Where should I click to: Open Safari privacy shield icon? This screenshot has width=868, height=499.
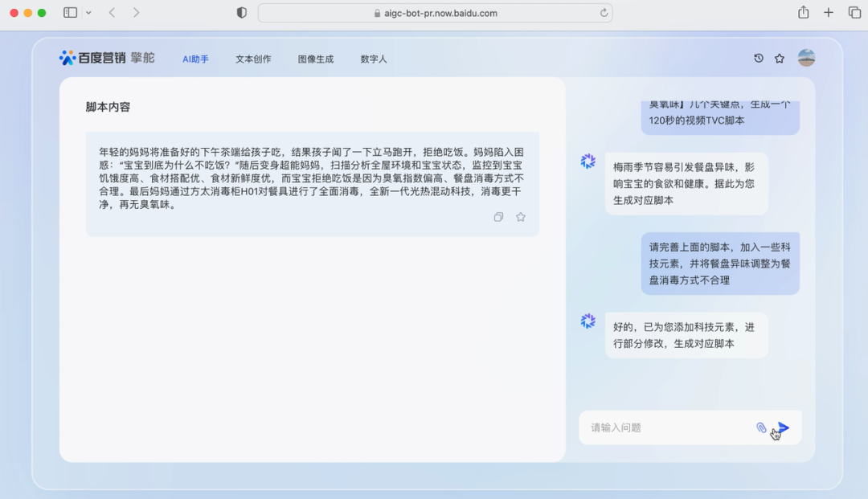click(242, 13)
